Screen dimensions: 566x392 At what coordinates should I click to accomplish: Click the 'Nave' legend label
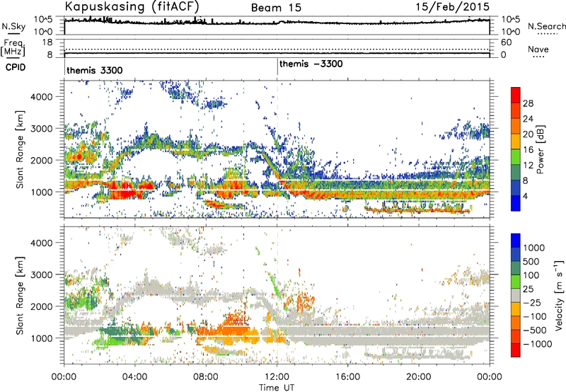pos(538,49)
